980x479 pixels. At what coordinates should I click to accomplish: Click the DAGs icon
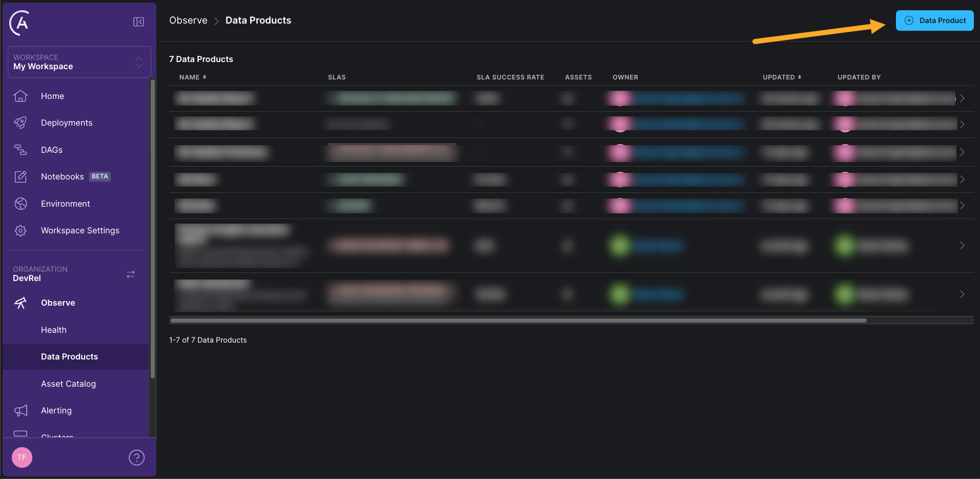tap(21, 150)
